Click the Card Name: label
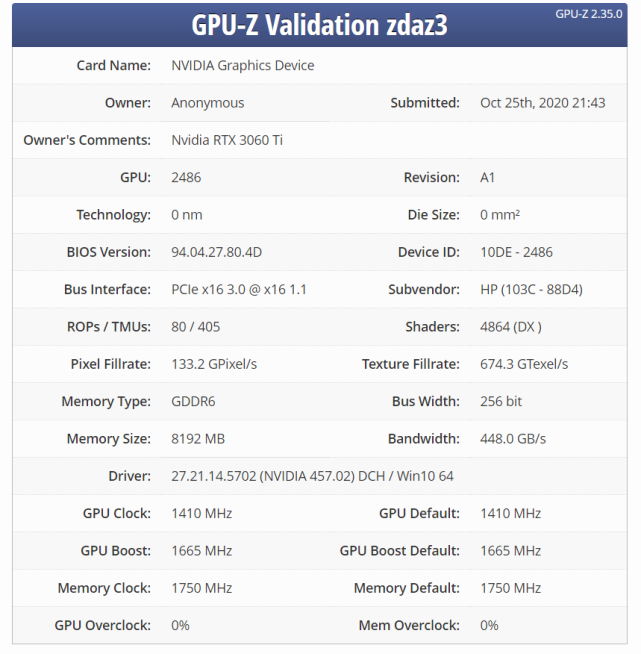Viewport: 641px width, 654px height. (113, 65)
